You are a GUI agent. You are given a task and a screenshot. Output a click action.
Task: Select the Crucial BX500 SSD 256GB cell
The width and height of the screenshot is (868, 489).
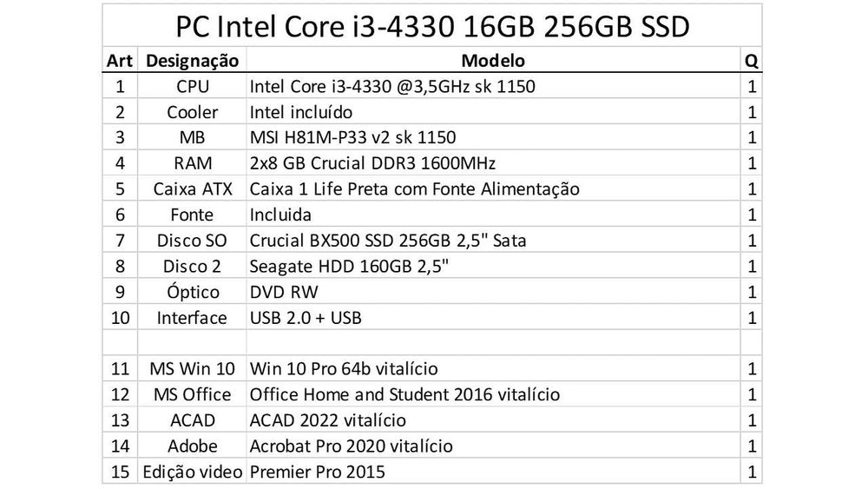click(388, 241)
